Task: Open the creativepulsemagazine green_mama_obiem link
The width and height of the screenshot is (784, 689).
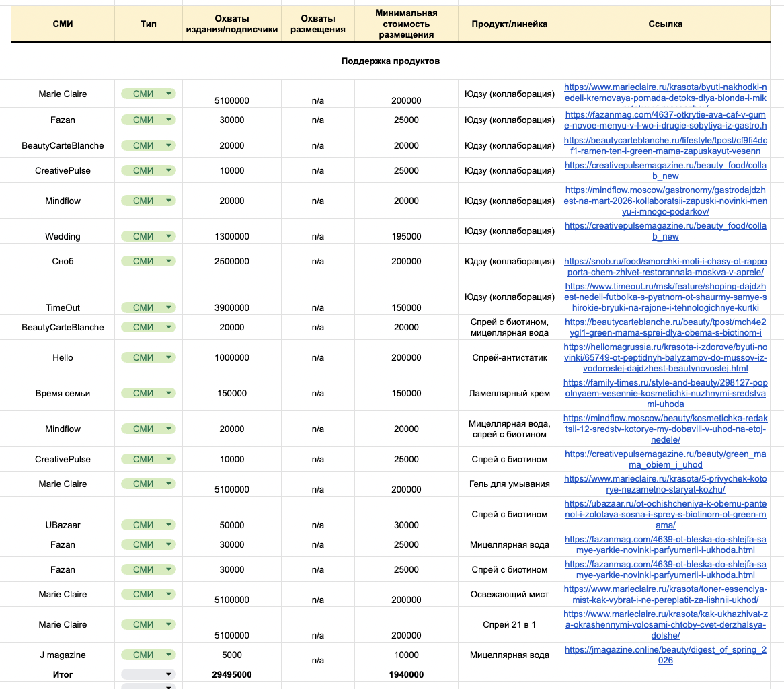Action: pyautogui.click(x=666, y=459)
